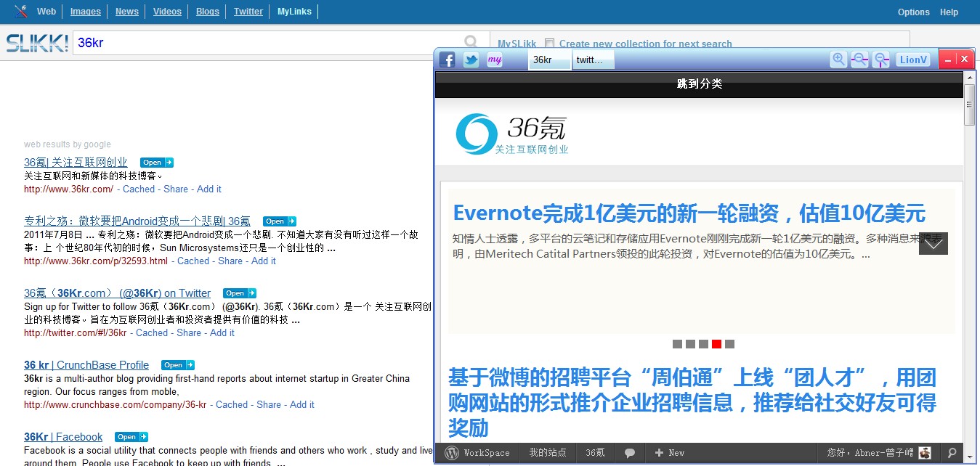Click into the Slikk search input field
The width and height of the screenshot is (980, 466).
click(269, 43)
